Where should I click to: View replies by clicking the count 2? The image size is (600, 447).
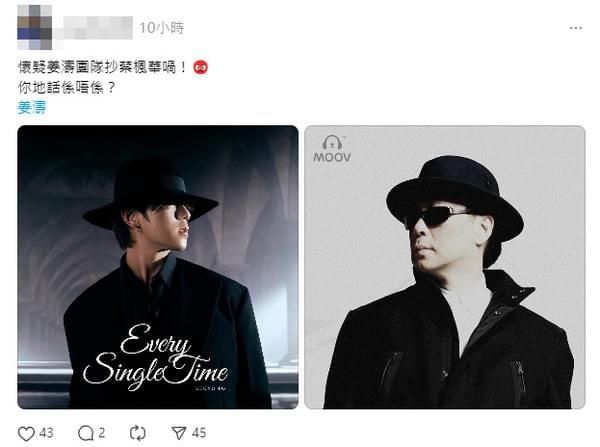(101, 433)
